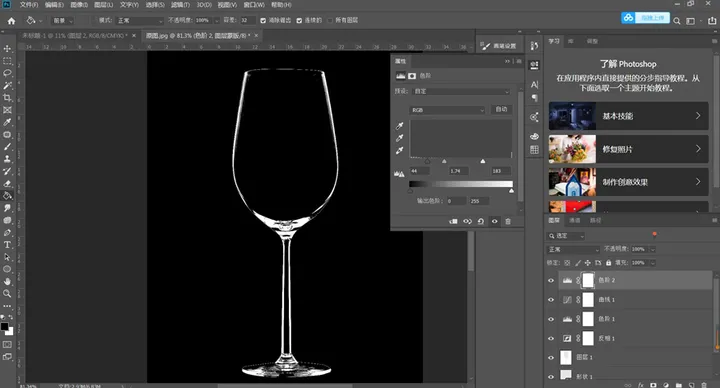Open the 文件(F) menu

(x=29, y=5)
